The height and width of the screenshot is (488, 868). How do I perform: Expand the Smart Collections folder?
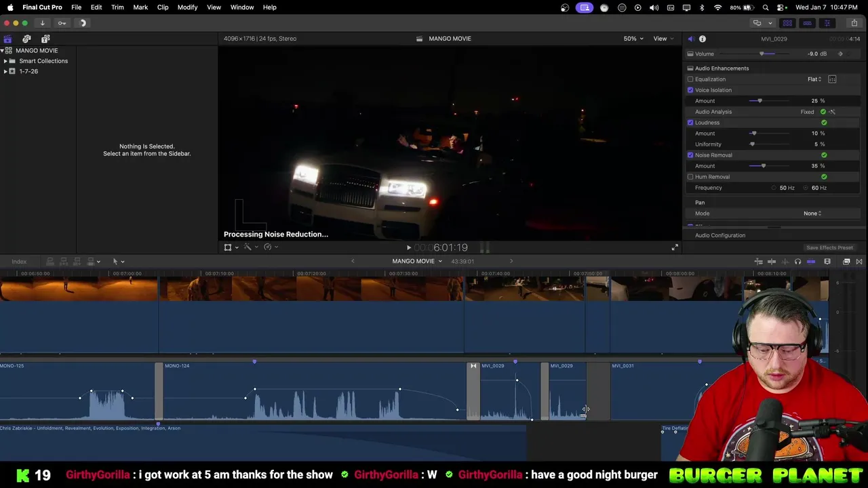click(x=5, y=61)
